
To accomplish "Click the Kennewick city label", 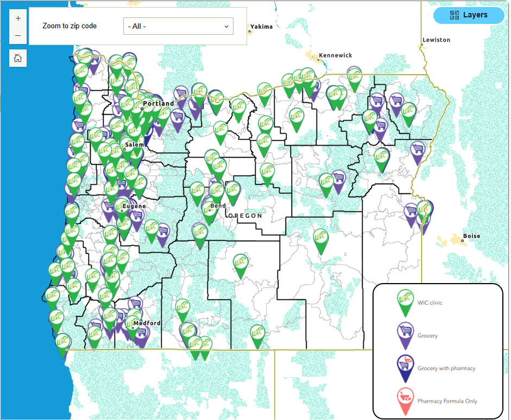I will click(336, 55).
